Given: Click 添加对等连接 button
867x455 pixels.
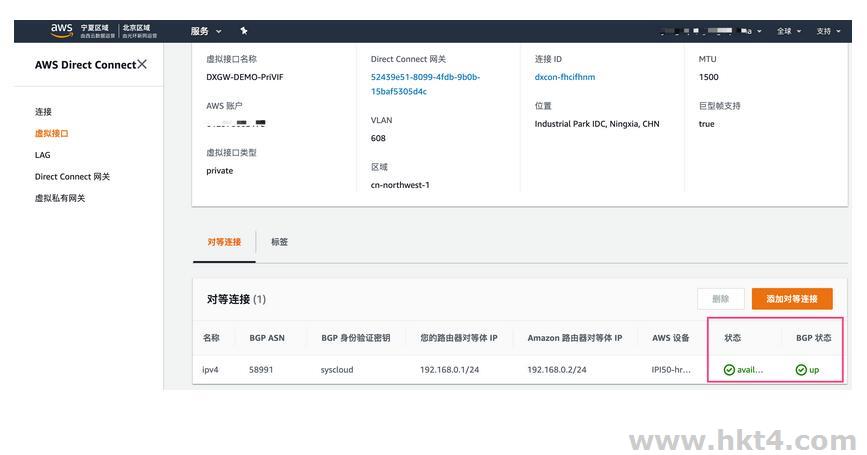Looking at the screenshot, I should pyautogui.click(x=792, y=299).
